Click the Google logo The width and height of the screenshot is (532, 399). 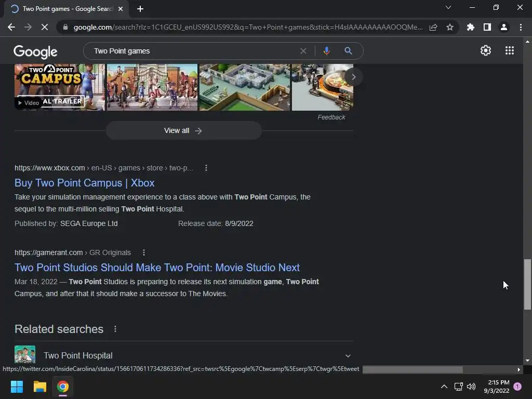tap(35, 51)
